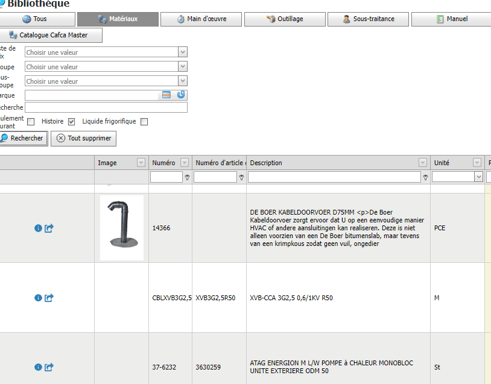Click the Marque input field
The image size is (491, 384).
tap(92, 95)
